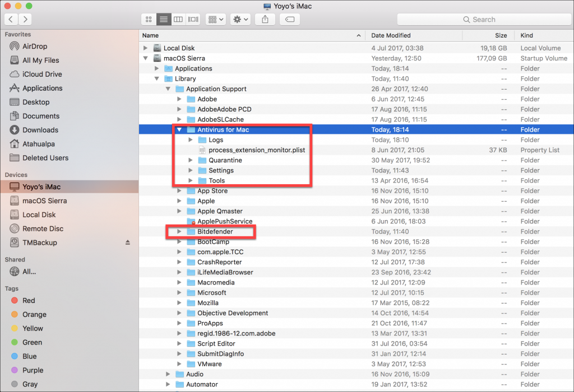574x392 pixels.
Task: Filter by the Red tag
Action: coord(29,301)
